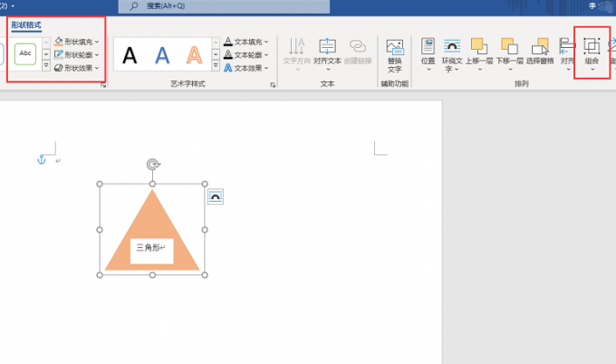
Task: Open 形状轮廓 shape outline options
Action: click(76, 54)
